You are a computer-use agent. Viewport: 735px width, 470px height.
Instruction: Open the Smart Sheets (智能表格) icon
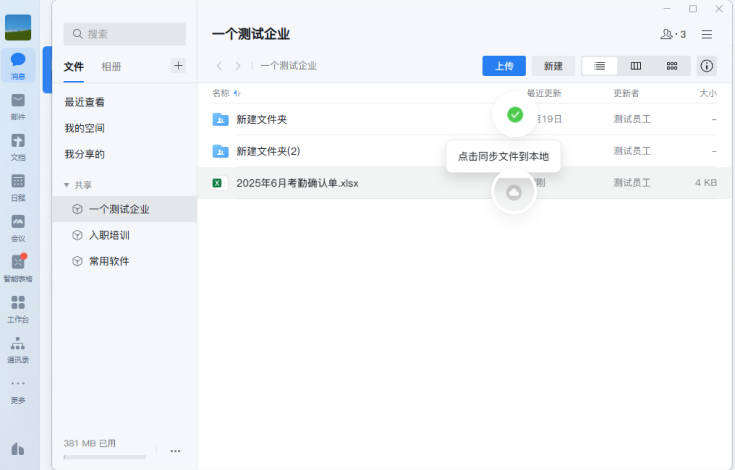coord(18,268)
